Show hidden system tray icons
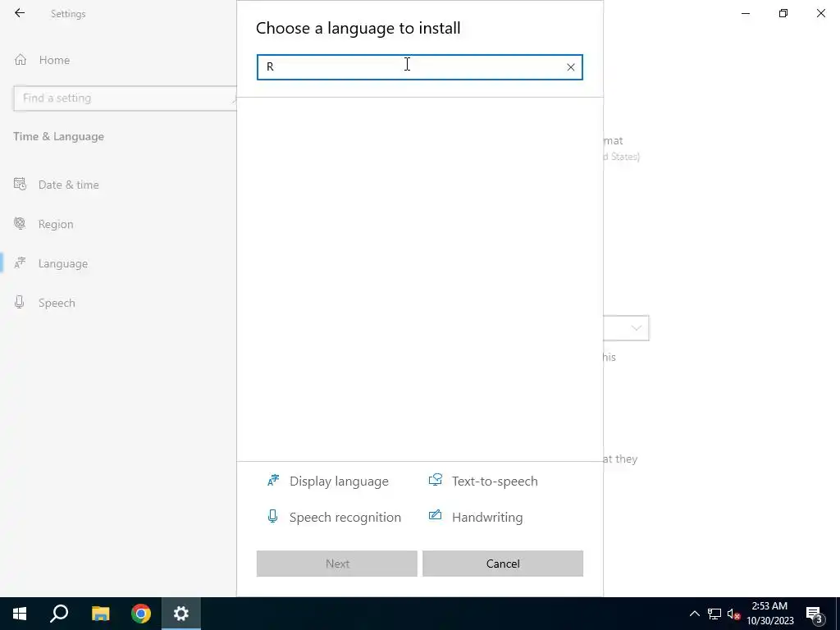This screenshot has width=840, height=630. pyautogui.click(x=694, y=614)
